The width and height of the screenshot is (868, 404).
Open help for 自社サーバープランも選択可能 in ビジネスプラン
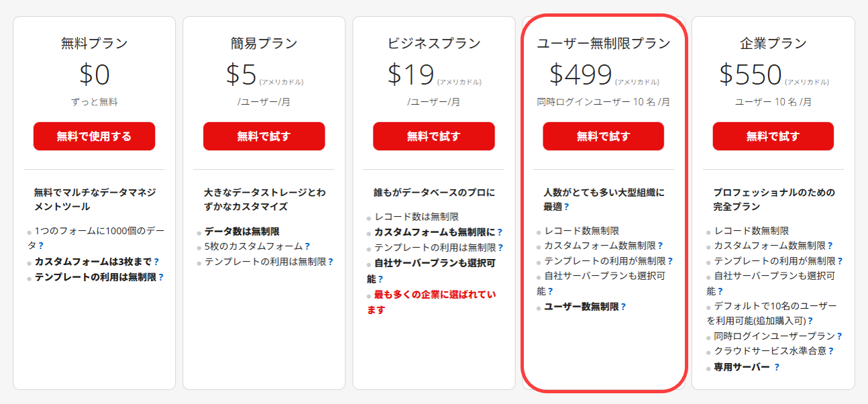click(380, 279)
